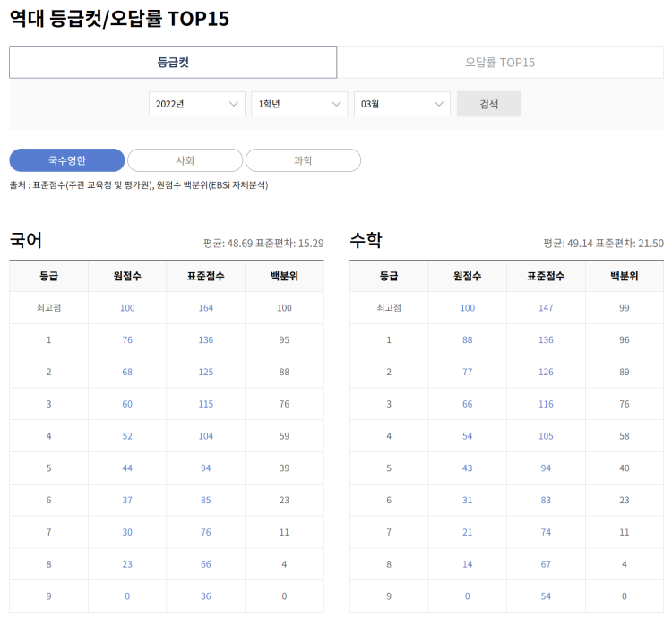Click 국어 grade 5 raw score 44
Screen dimensions: 672x635
tap(127, 468)
